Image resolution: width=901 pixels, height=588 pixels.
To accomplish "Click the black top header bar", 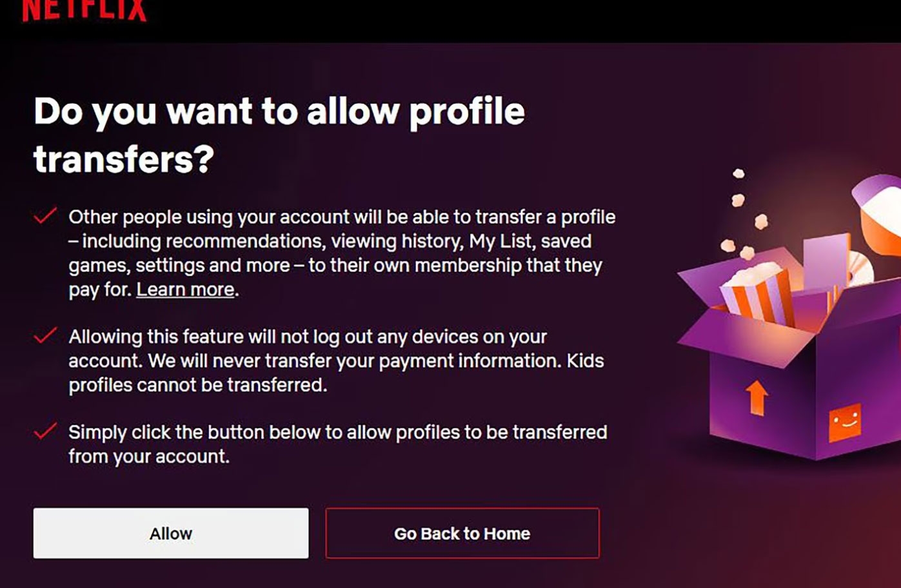I will [450, 21].
